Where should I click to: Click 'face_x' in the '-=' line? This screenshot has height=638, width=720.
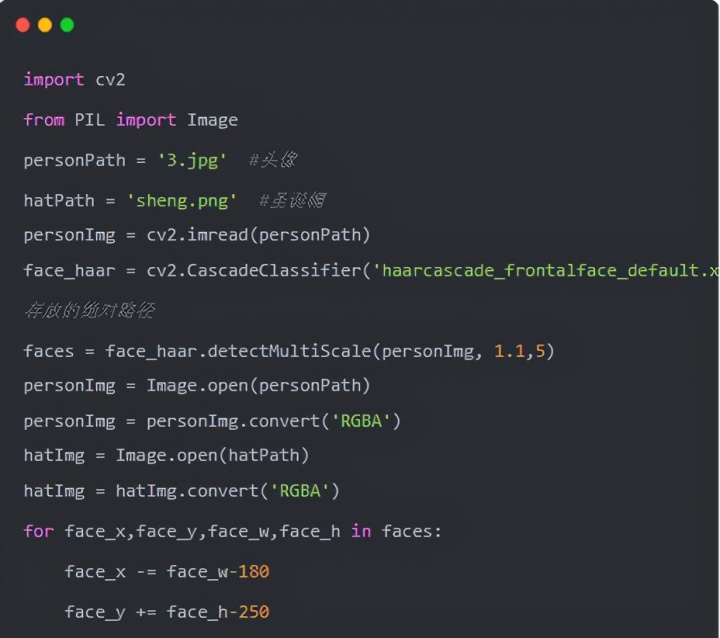tap(95, 572)
